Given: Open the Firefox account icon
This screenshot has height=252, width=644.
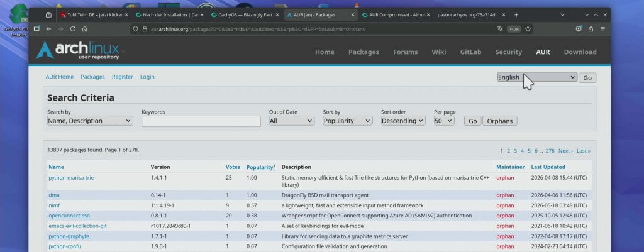Looking at the screenshot, I should (x=579, y=29).
